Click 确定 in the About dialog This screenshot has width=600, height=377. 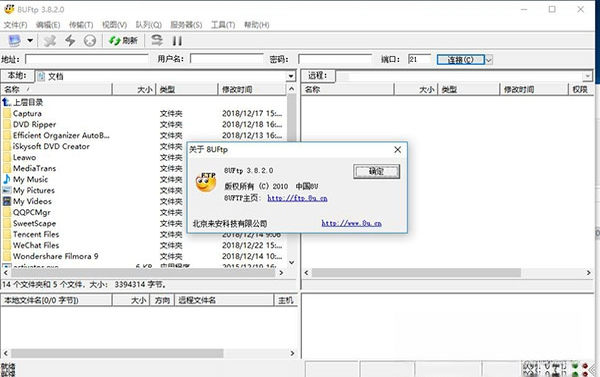(x=377, y=171)
